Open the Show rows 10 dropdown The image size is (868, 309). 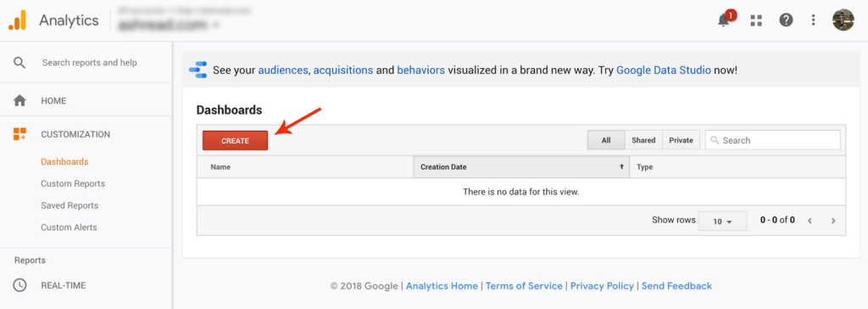[x=722, y=221]
